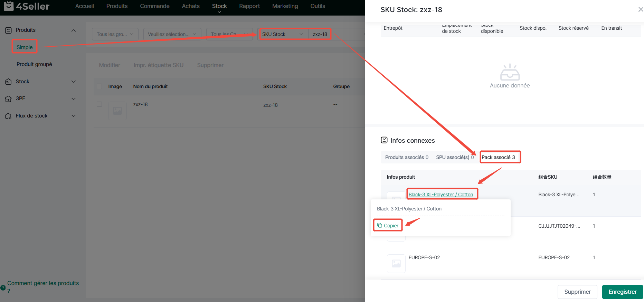Click the zxz-18 row image placeholder

pos(117,111)
